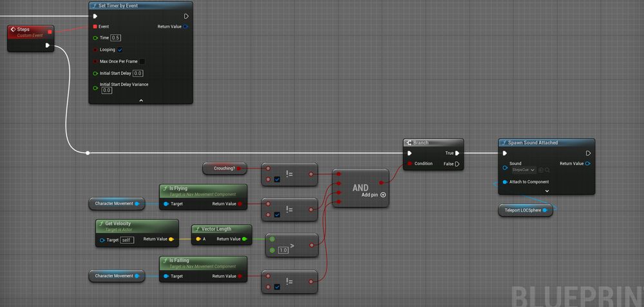Image resolution: width=644 pixels, height=307 pixels.
Task: Click Vector Length's A input pin
Action: point(198,239)
